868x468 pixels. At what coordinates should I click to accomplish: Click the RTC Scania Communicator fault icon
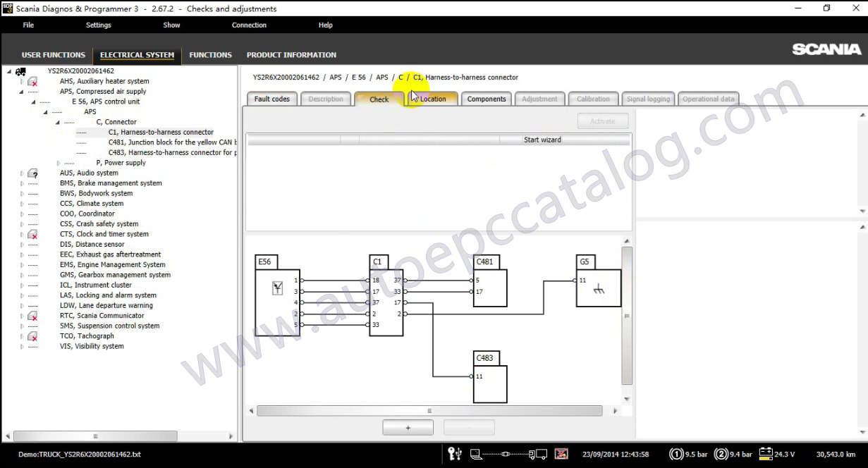click(x=32, y=316)
